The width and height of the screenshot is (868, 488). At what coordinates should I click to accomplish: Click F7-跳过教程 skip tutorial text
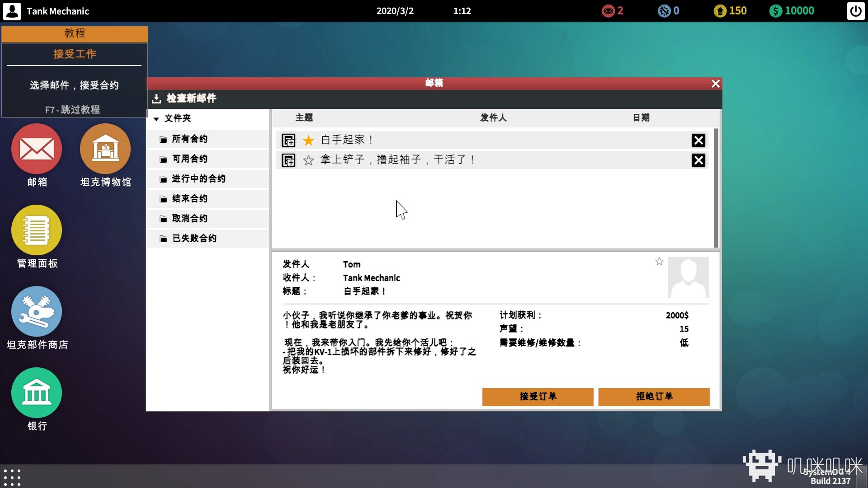coord(72,110)
